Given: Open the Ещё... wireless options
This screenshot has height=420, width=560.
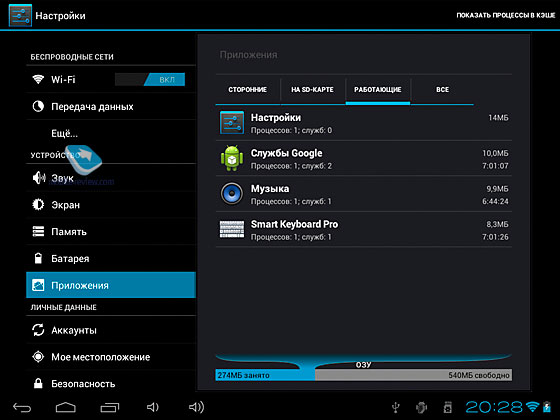Looking at the screenshot, I should pyautogui.click(x=111, y=133).
